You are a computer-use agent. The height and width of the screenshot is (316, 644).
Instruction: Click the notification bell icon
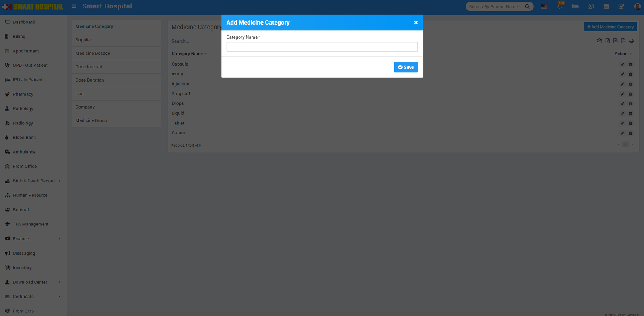559,7
